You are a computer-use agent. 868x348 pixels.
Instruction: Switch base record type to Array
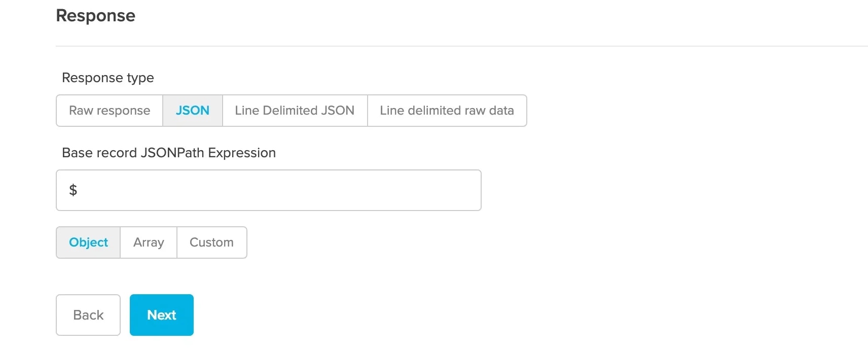coord(148,242)
